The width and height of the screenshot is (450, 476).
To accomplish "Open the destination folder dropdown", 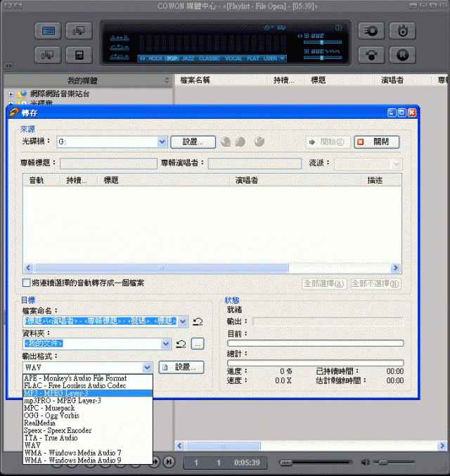I will coord(166,344).
